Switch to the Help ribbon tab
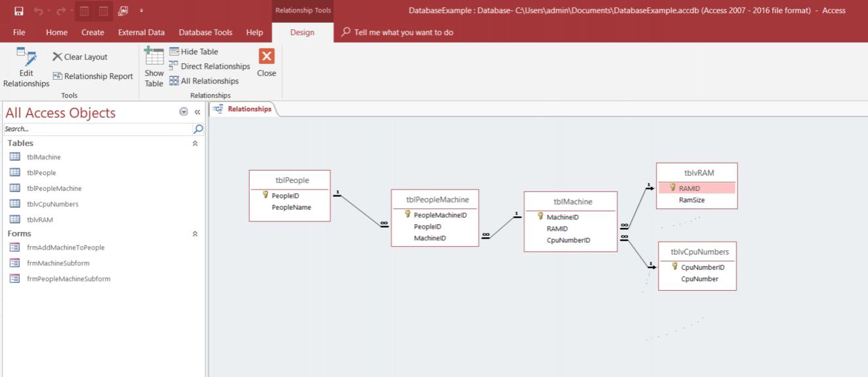 254,32
